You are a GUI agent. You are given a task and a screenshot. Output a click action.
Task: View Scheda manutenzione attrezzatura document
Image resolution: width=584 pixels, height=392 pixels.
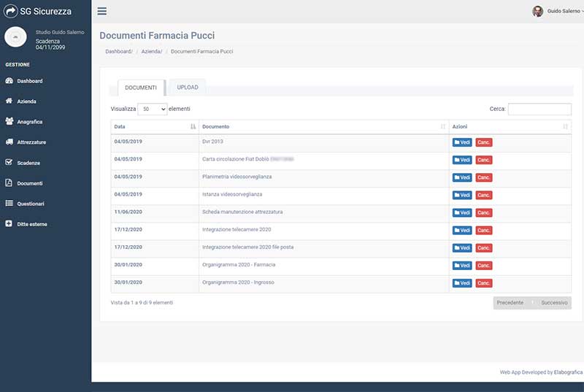pyautogui.click(x=462, y=212)
